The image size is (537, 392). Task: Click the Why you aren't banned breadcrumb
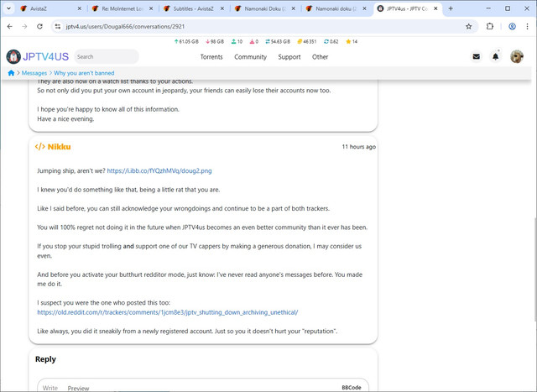point(84,73)
